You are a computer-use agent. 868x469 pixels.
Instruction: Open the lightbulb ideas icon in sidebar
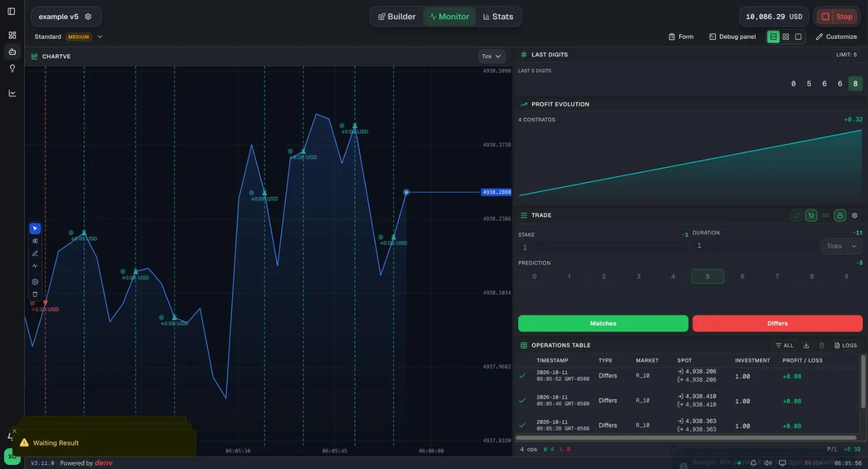[12, 68]
